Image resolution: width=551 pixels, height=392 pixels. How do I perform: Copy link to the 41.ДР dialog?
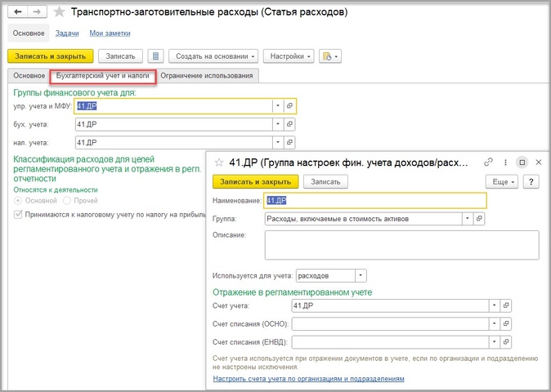(x=489, y=162)
